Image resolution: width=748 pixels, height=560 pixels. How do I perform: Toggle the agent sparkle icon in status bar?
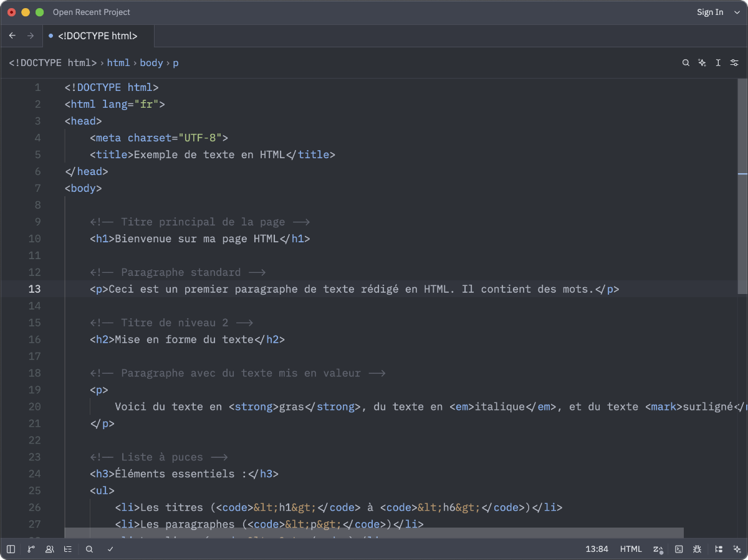tap(737, 549)
